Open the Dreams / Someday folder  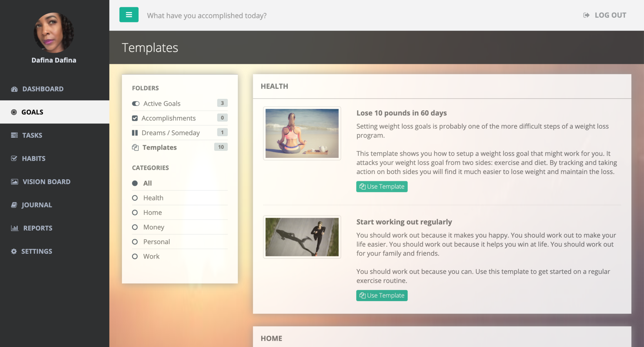(180, 133)
